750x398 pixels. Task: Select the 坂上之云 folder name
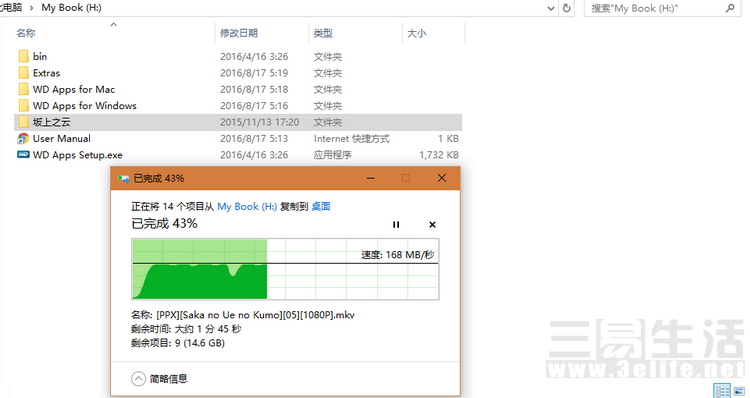pyautogui.click(x=52, y=122)
